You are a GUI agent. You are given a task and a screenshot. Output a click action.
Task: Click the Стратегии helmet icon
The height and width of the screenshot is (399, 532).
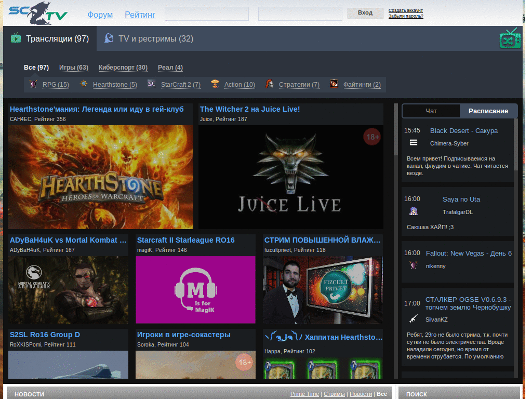(x=270, y=84)
